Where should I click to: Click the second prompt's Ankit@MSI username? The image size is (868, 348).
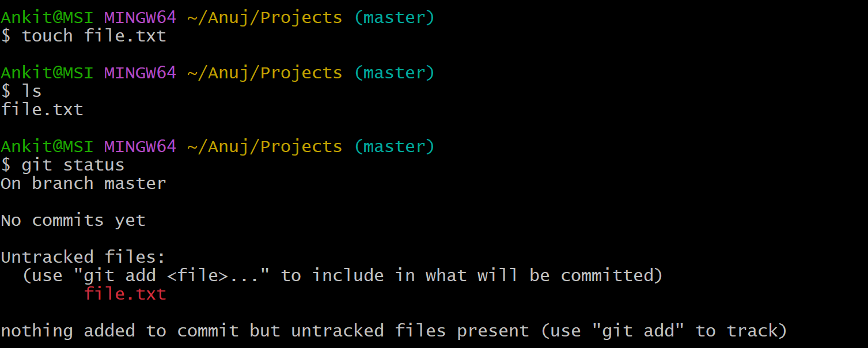click(x=47, y=73)
